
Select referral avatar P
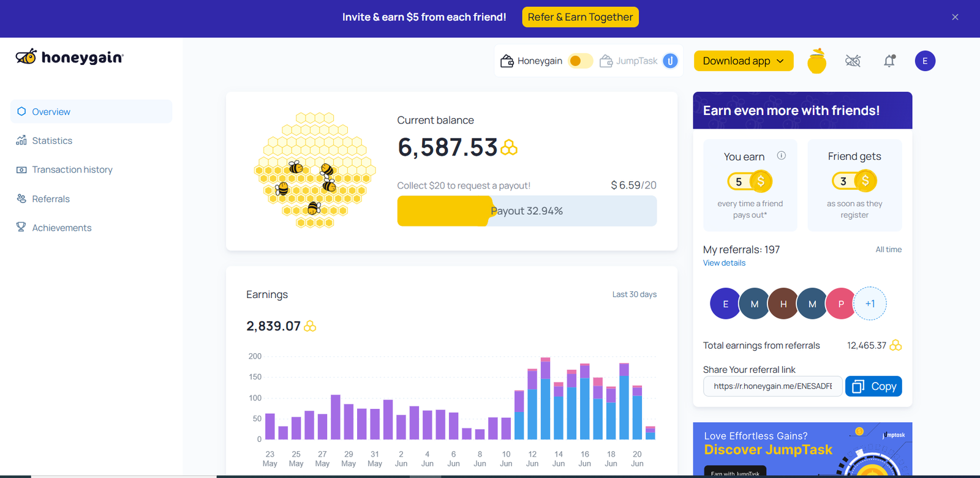(841, 304)
